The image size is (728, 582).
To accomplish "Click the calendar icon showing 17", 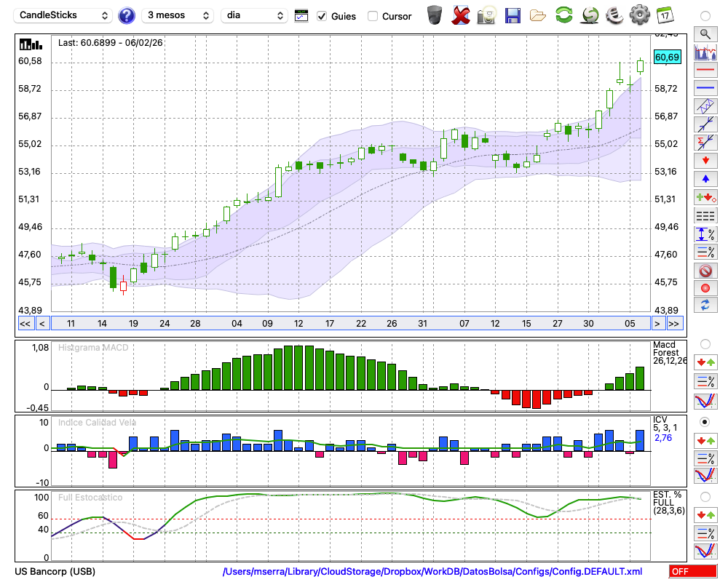I will point(665,15).
